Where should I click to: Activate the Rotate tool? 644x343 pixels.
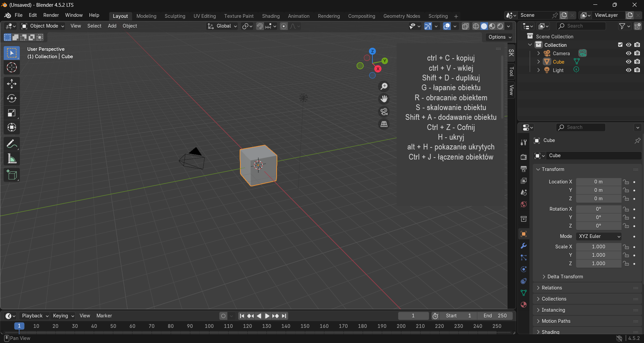(12, 98)
